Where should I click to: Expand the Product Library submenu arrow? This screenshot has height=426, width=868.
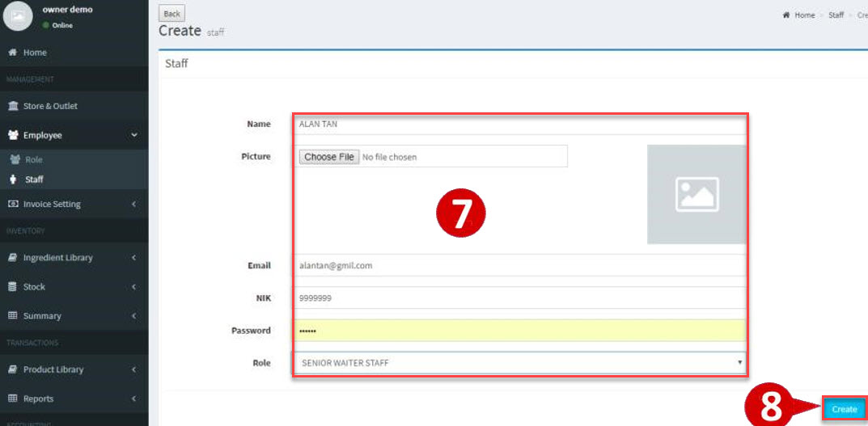pos(133,369)
